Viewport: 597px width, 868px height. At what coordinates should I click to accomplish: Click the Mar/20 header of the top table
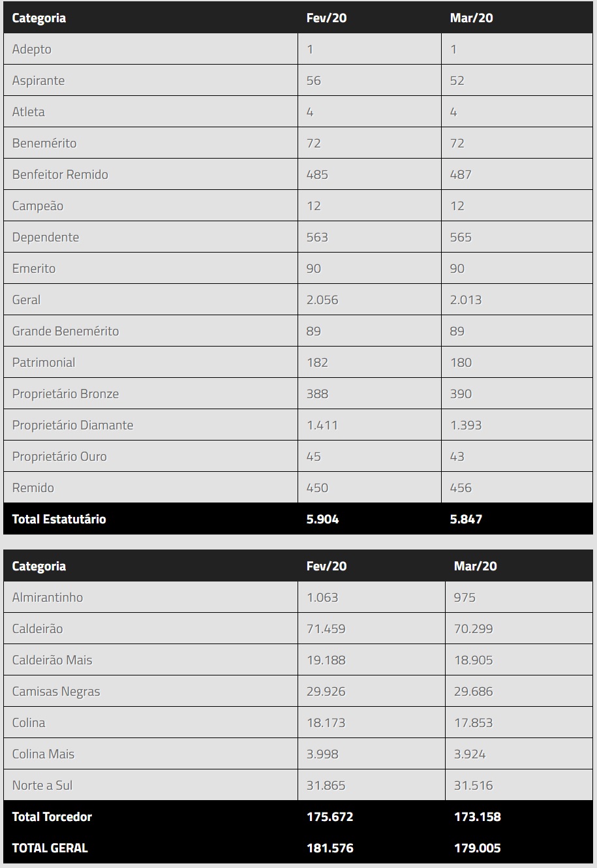471,18
